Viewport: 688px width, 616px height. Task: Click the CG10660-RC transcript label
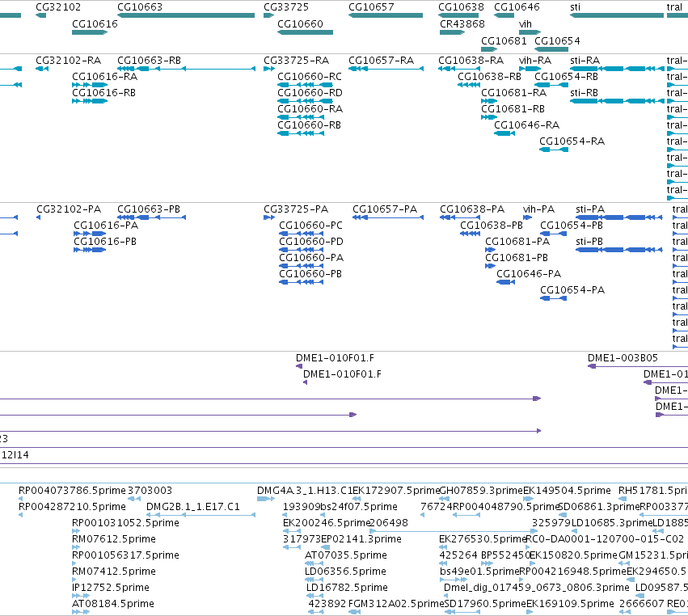310,76
